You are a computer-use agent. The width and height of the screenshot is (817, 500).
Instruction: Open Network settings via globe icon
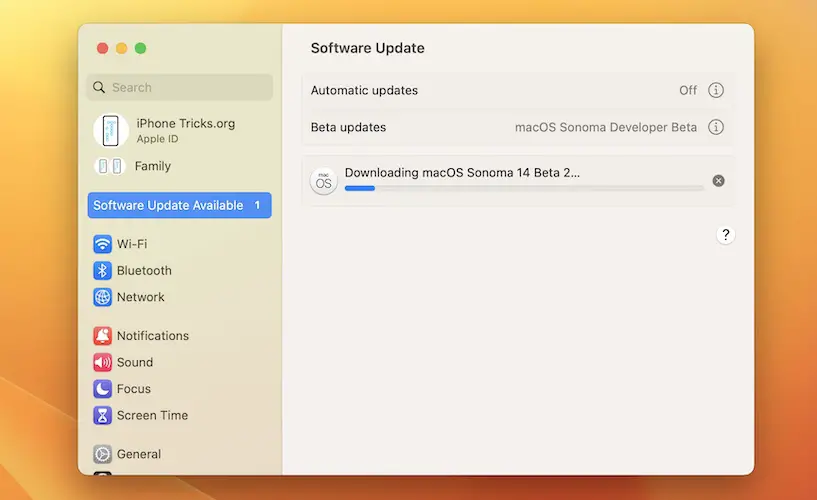click(102, 297)
